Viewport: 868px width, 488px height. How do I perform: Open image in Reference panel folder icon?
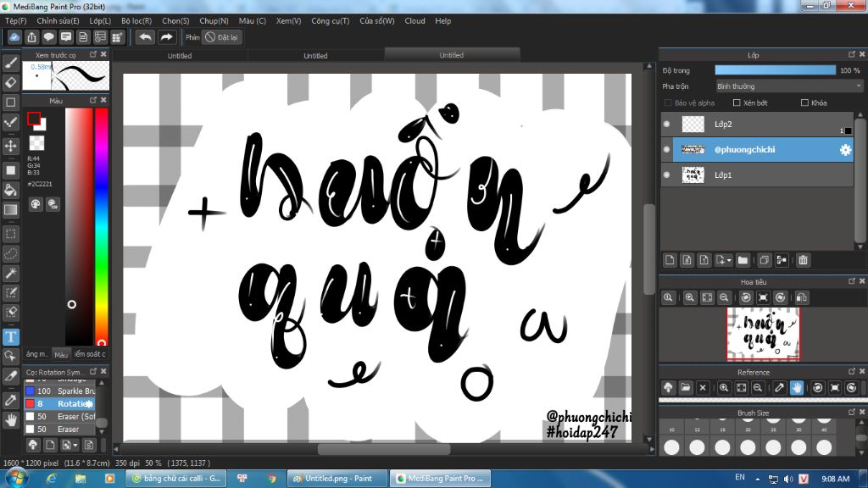[x=685, y=388]
